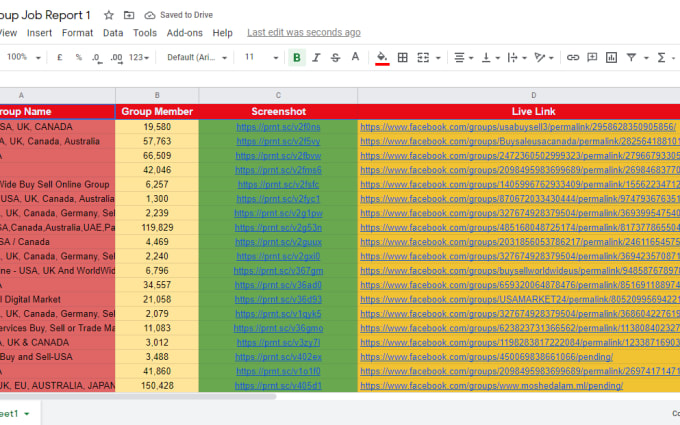Open the buysellworldwideus Facebook live link

(x=520, y=271)
